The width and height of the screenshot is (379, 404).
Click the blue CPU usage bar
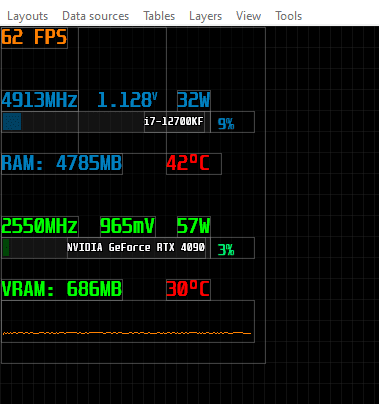coord(12,122)
